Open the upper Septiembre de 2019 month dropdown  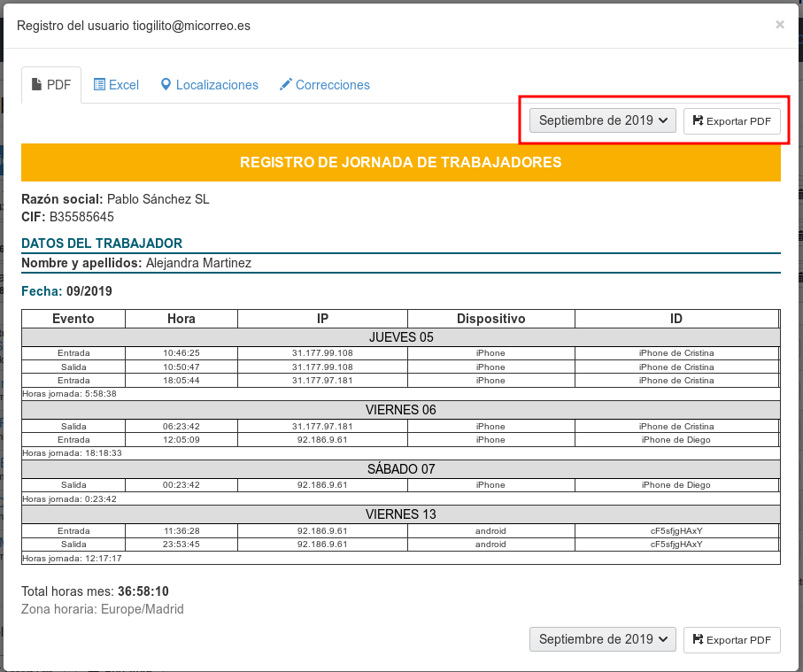[603, 120]
